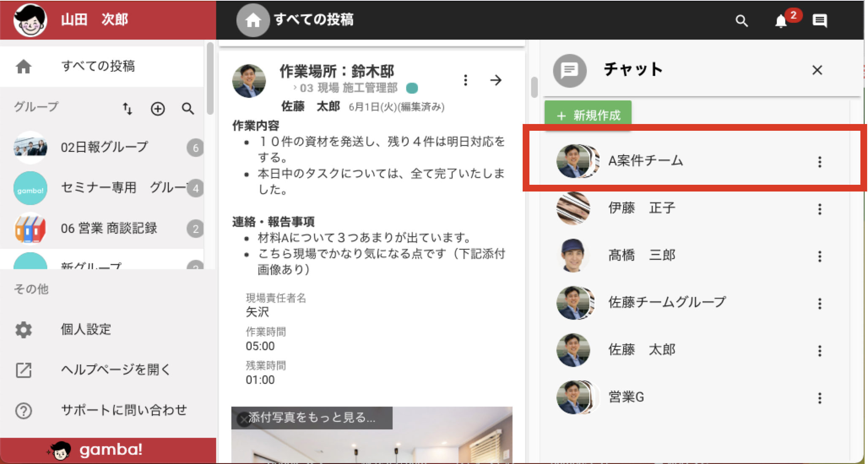
Task: Open the 02日報グループ group
Action: tap(102, 147)
